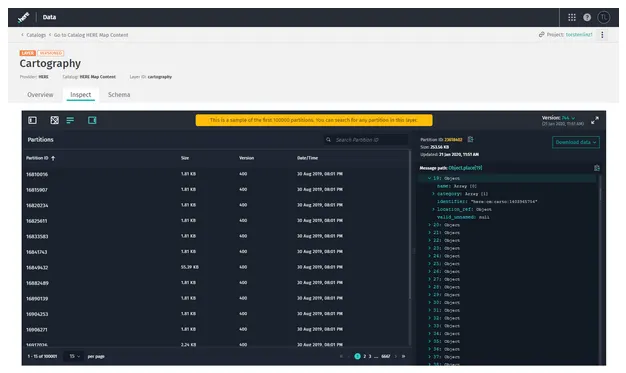This screenshot has height=373, width=626.
Task: Expand the location_ref Object node
Action: point(433,210)
